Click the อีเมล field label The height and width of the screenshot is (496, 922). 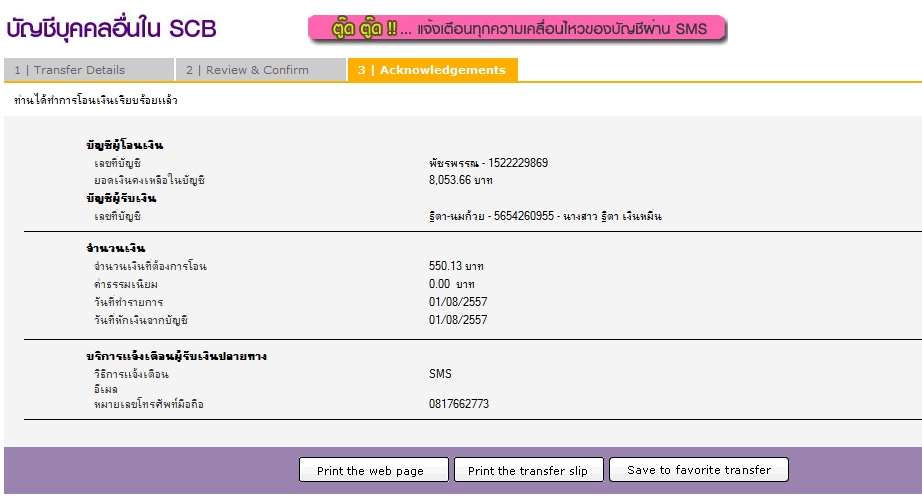(x=106, y=389)
